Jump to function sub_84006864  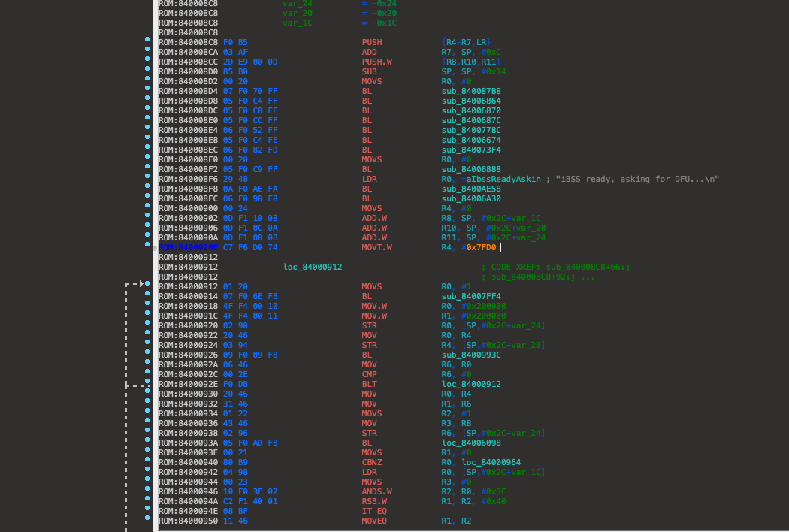coord(470,101)
